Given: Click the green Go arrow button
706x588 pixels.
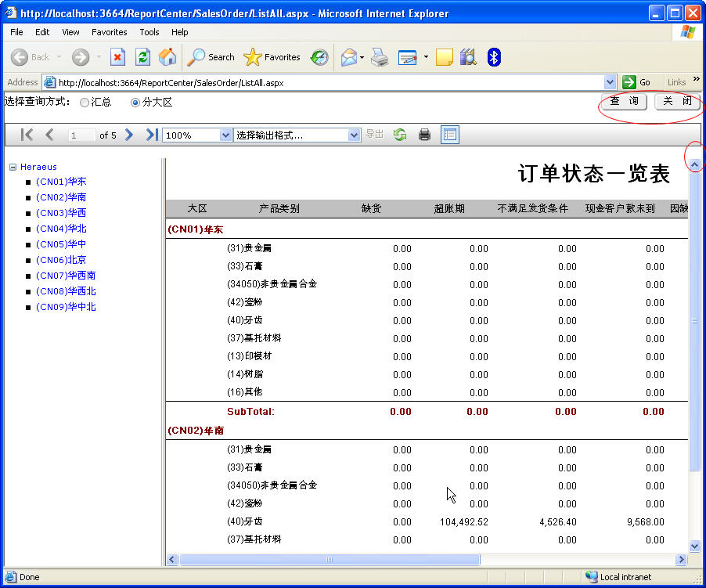Looking at the screenshot, I should tap(629, 82).
